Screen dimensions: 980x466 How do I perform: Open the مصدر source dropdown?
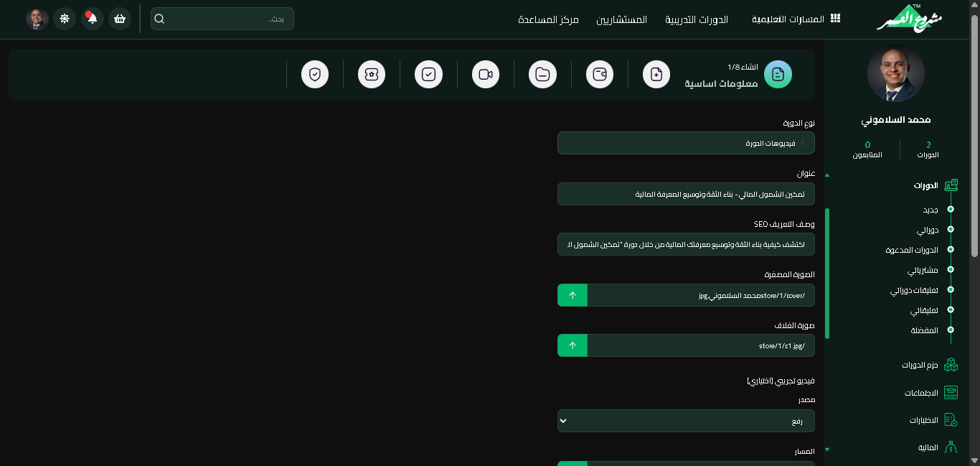[x=685, y=421]
